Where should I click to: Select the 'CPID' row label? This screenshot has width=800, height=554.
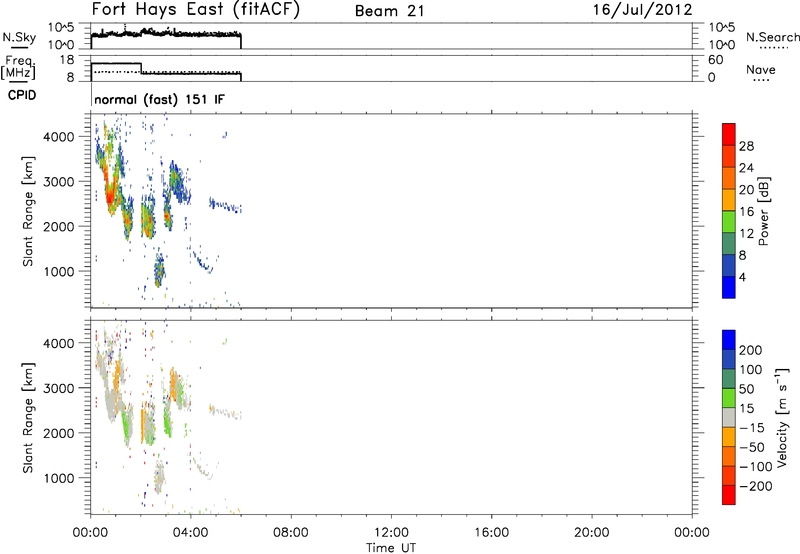pyautogui.click(x=22, y=95)
